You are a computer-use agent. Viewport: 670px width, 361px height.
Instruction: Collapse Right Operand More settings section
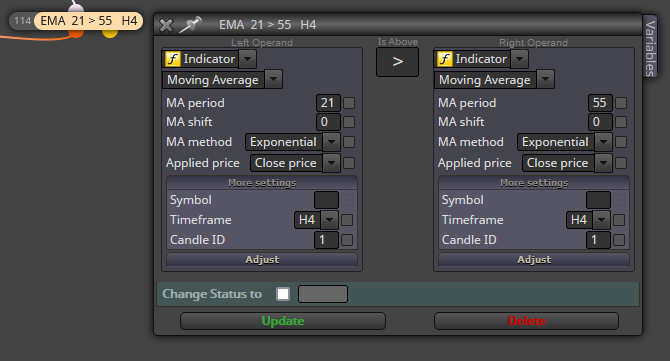tap(534, 183)
